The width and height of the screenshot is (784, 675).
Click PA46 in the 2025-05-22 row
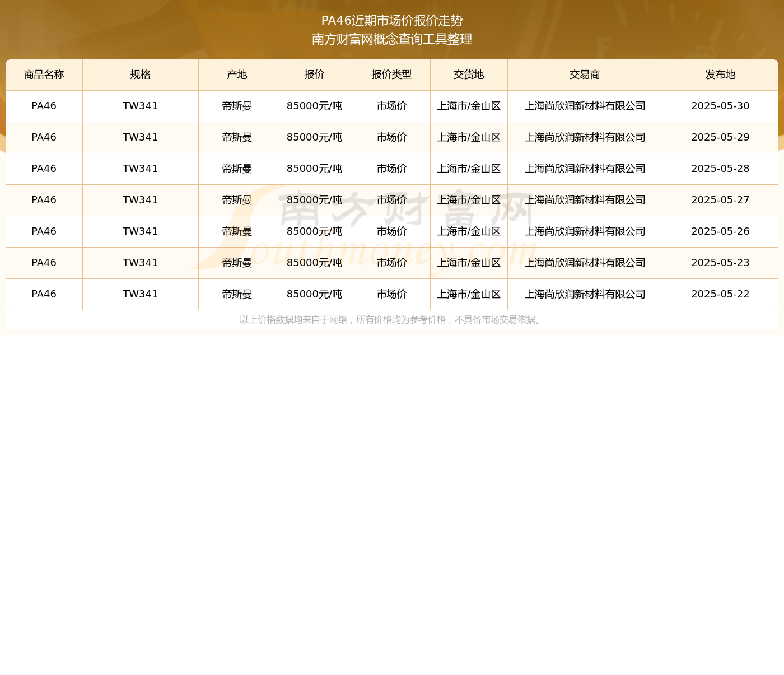[x=44, y=294]
